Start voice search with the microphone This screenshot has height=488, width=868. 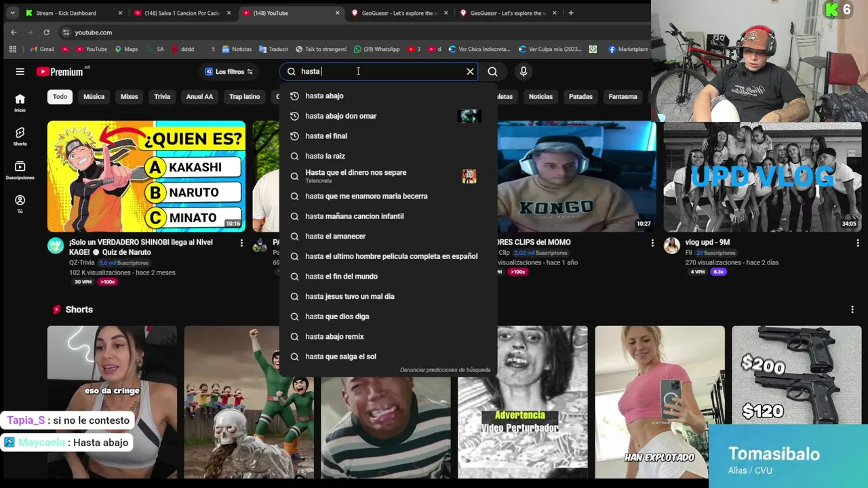click(x=524, y=71)
